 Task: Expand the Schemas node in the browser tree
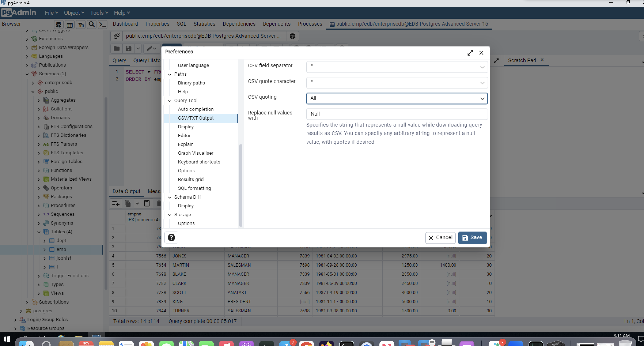click(x=27, y=74)
